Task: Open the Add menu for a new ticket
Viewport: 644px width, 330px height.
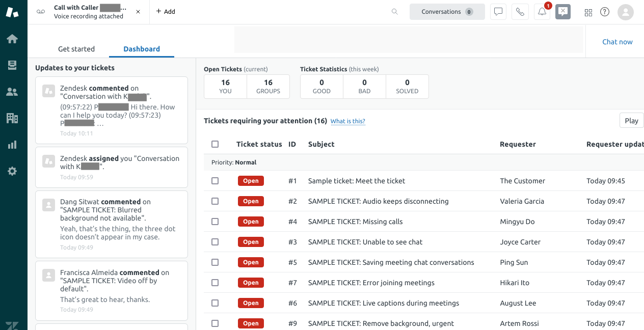Action: pyautogui.click(x=165, y=11)
